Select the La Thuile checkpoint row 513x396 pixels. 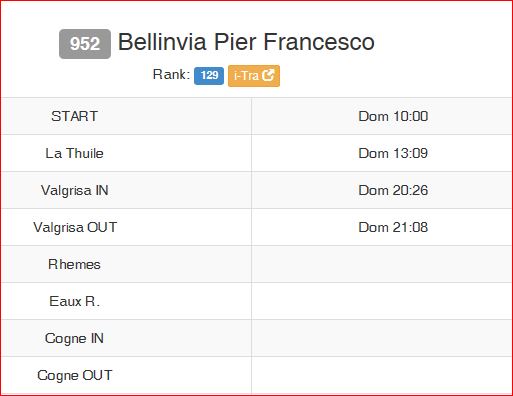(256, 153)
